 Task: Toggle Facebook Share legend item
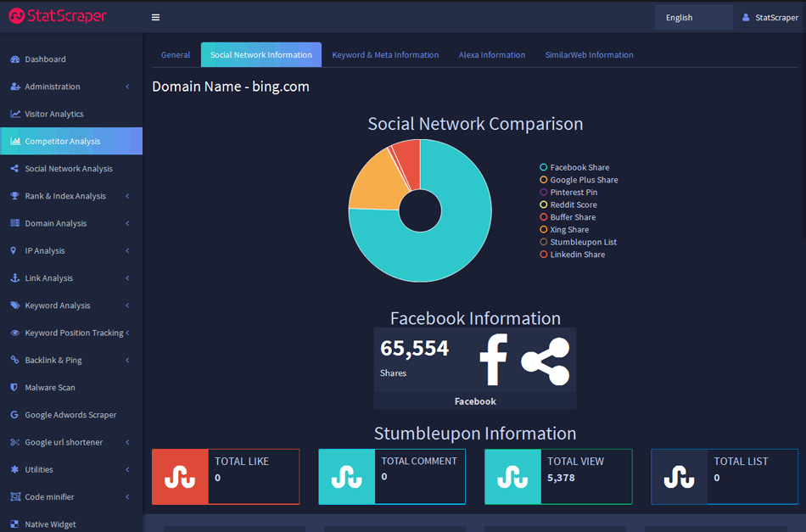tap(574, 167)
